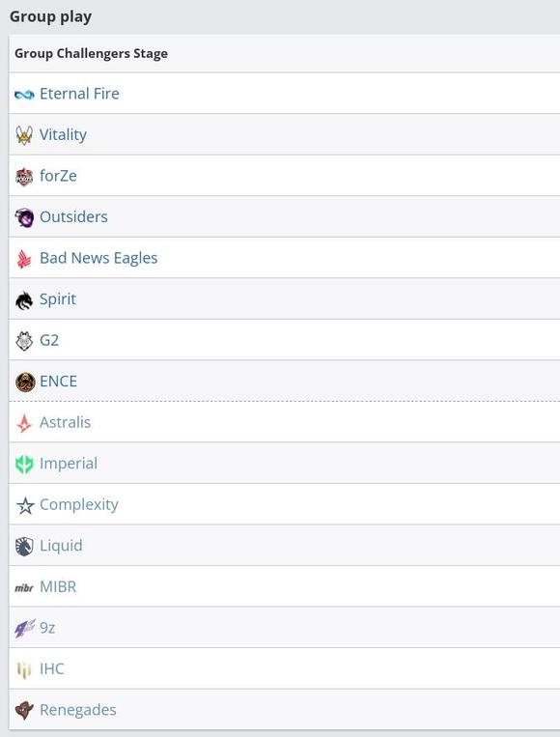The height and width of the screenshot is (737, 560).
Task: Click the Imperial green logo icon
Action: pos(24,464)
